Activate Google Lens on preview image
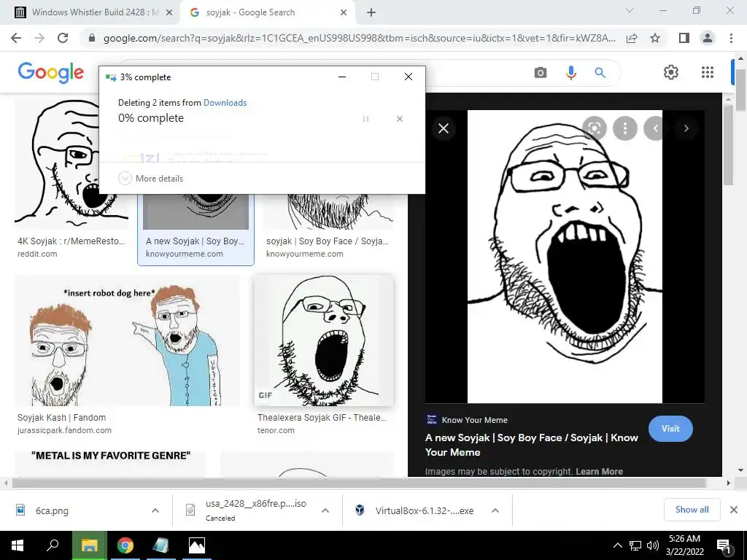This screenshot has height=560, width=747. (x=594, y=128)
